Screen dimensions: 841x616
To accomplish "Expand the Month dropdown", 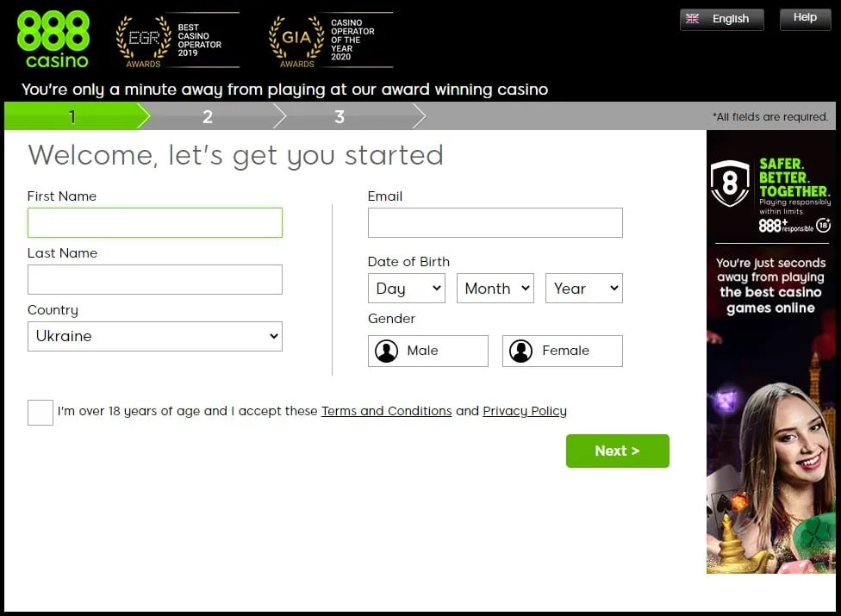I will coord(495,289).
